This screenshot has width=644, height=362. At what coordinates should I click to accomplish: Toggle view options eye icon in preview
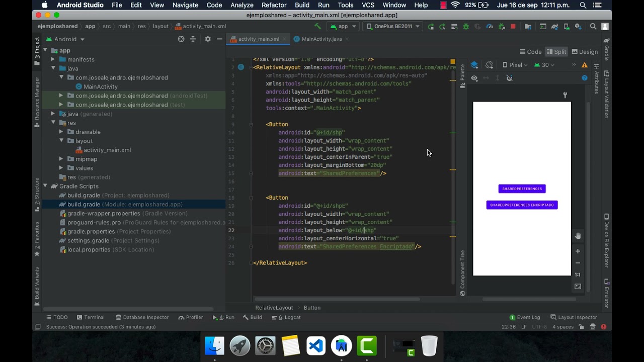[x=474, y=78]
